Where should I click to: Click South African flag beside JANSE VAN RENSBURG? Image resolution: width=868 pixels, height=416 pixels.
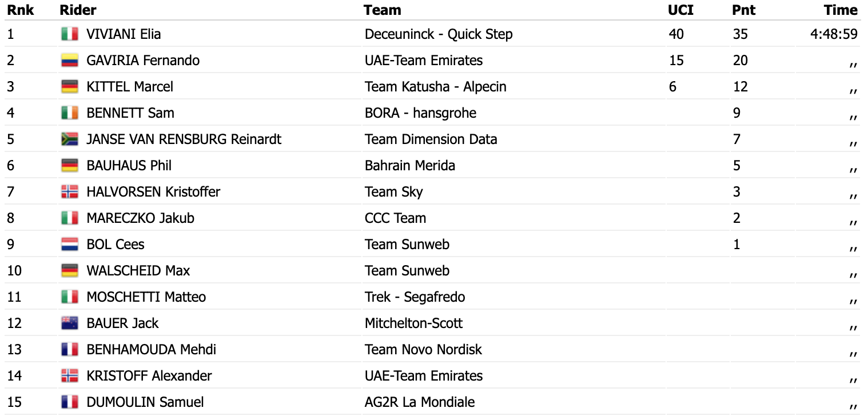click(70, 139)
